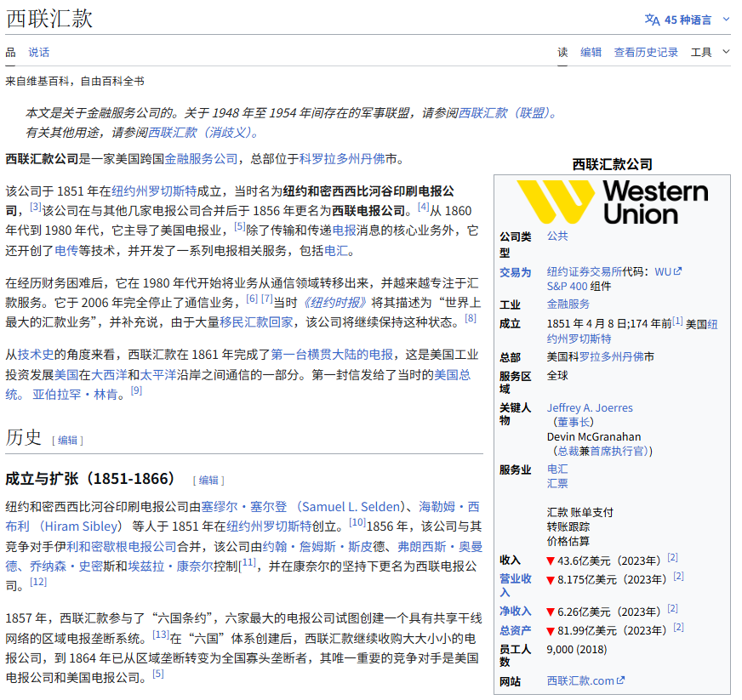Expand the 工具 tools dropdown
This screenshot has width=742, height=700.
click(710, 52)
